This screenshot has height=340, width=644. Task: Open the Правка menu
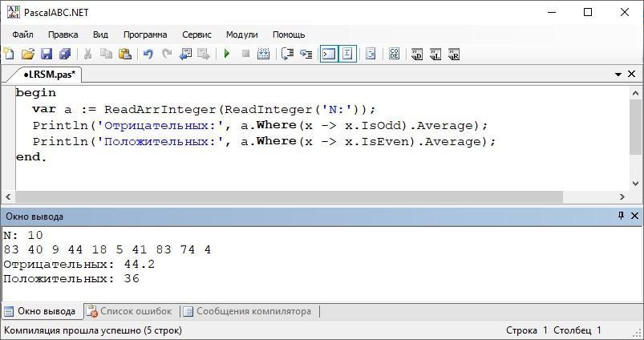tap(63, 35)
